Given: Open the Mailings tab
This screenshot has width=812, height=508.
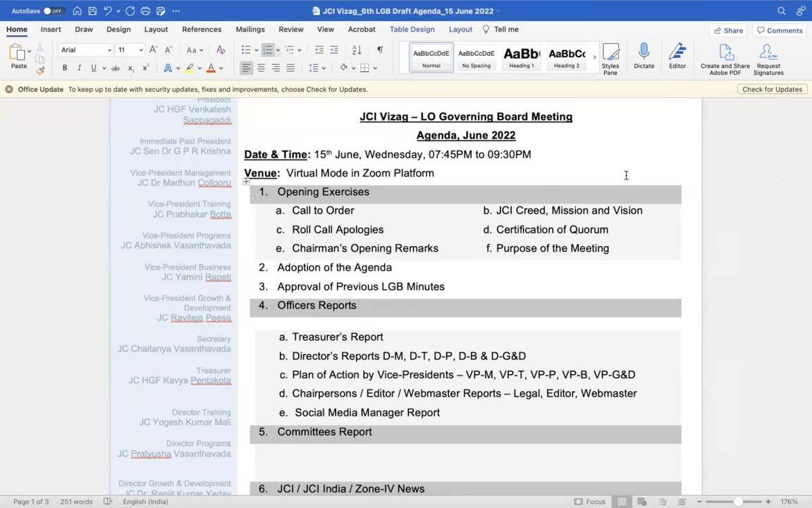Looking at the screenshot, I should click(250, 30).
